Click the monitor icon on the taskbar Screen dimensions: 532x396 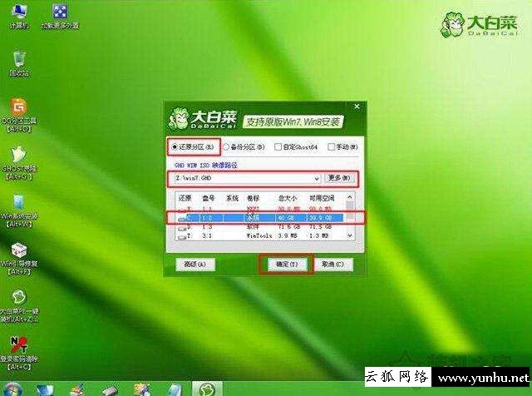[x=44, y=389]
